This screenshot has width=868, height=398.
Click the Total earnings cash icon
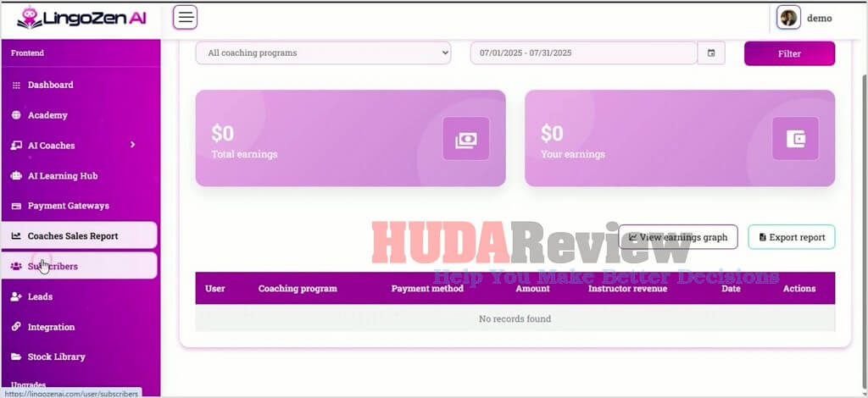466,139
